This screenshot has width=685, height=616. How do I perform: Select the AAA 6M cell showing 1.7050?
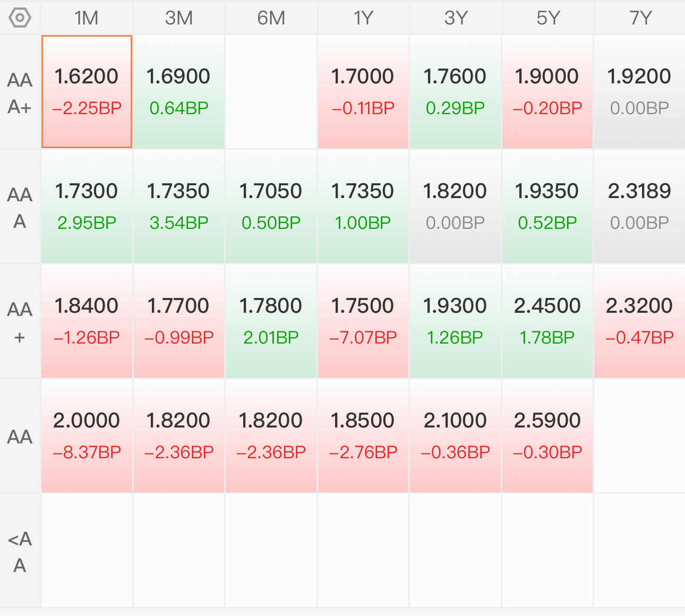pyautogui.click(x=271, y=207)
